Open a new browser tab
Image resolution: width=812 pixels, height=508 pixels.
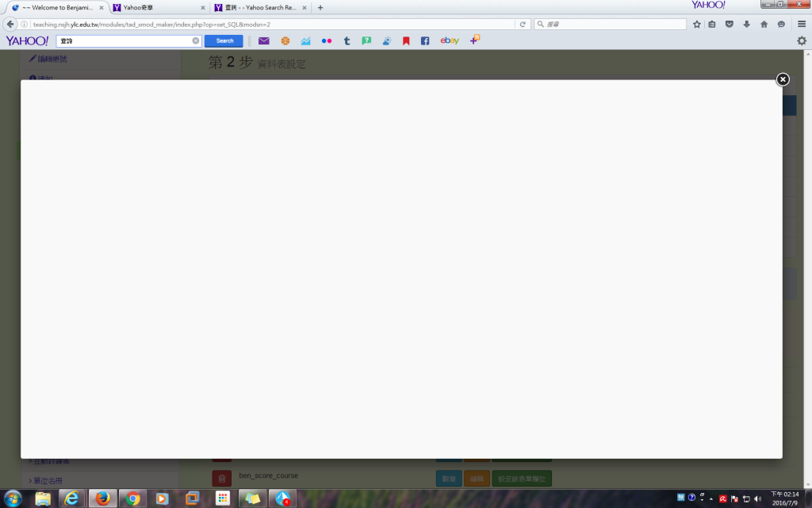[x=320, y=8]
